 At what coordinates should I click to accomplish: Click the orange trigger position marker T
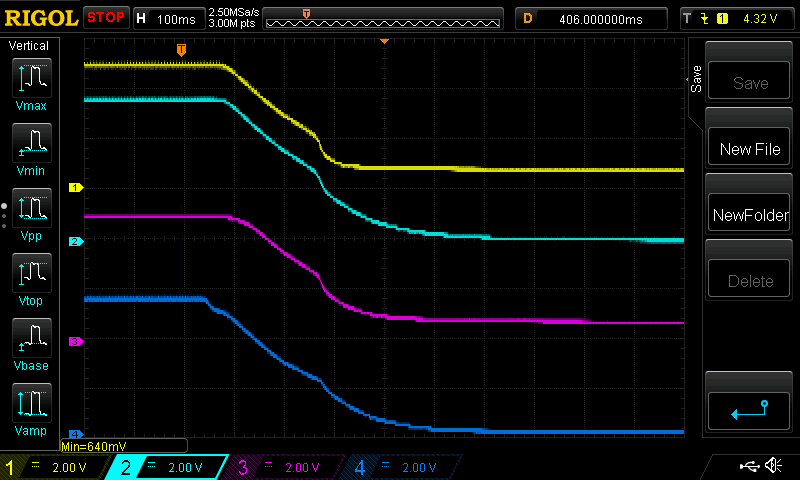(x=181, y=50)
